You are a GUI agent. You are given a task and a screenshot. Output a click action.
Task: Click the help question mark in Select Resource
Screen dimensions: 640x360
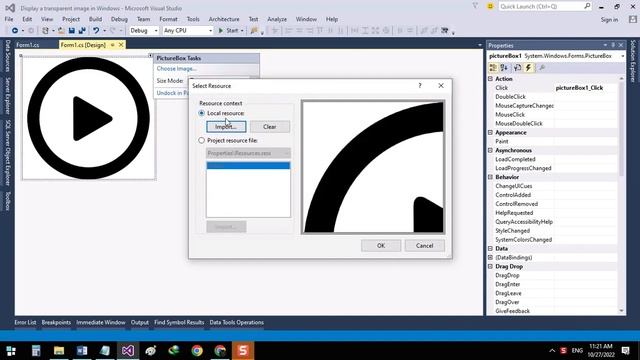click(x=420, y=86)
